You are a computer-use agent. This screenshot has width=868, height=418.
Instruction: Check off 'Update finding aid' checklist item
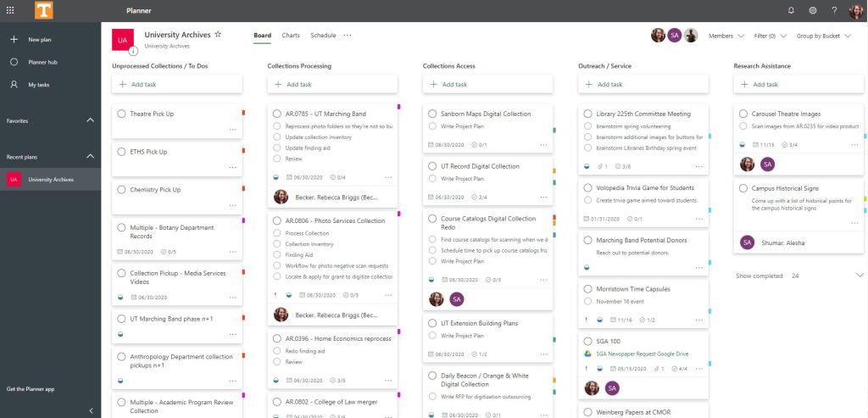[277, 148]
